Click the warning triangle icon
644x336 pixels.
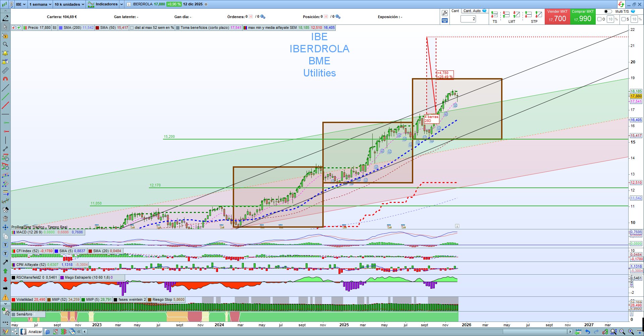5,297
